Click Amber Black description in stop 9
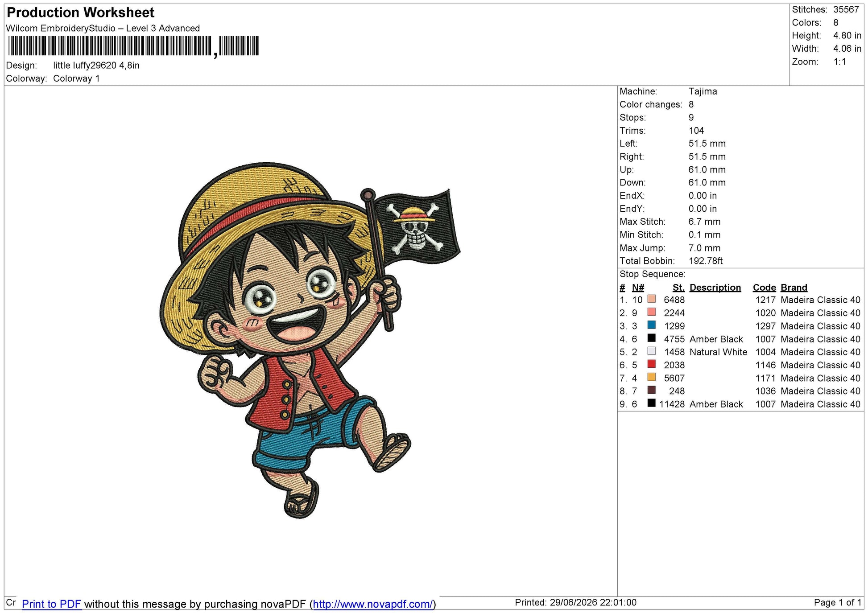Screen dimensions: 868x613 (716, 404)
